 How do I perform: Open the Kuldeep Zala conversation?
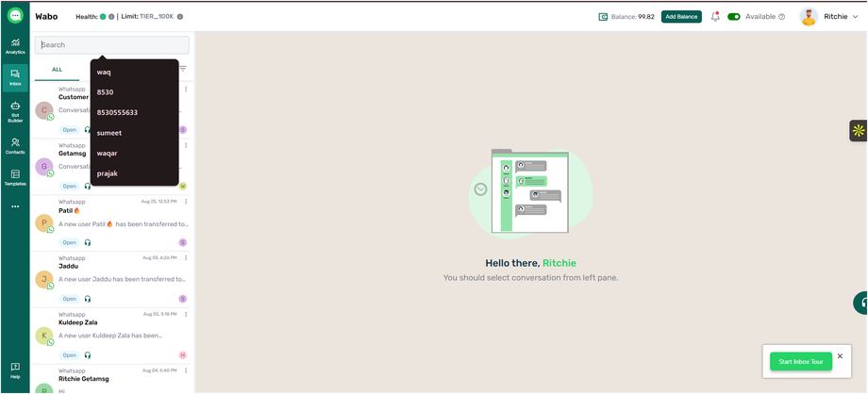[112, 336]
